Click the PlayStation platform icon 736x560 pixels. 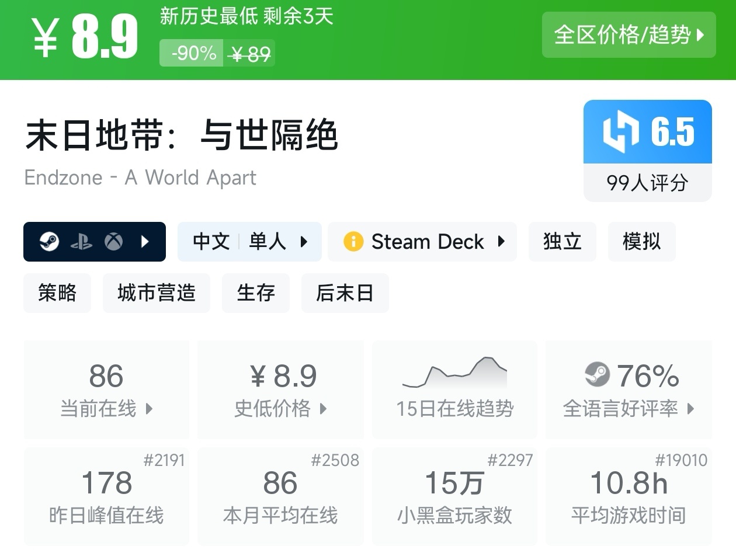81,242
